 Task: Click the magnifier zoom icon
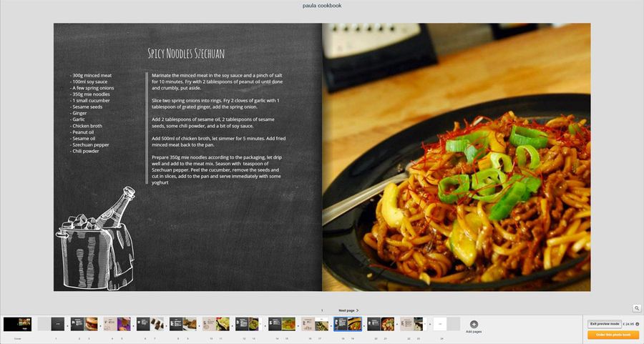click(x=636, y=308)
